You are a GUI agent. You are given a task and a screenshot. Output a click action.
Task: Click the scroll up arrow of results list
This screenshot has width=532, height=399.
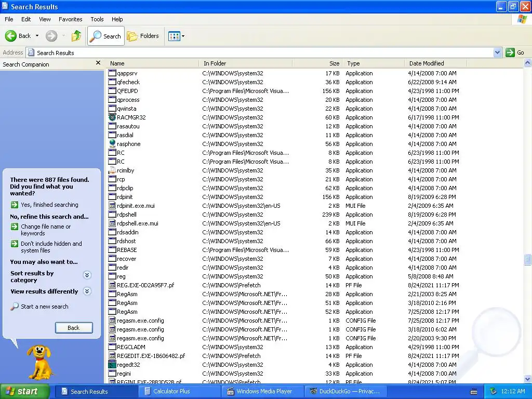point(528,63)
